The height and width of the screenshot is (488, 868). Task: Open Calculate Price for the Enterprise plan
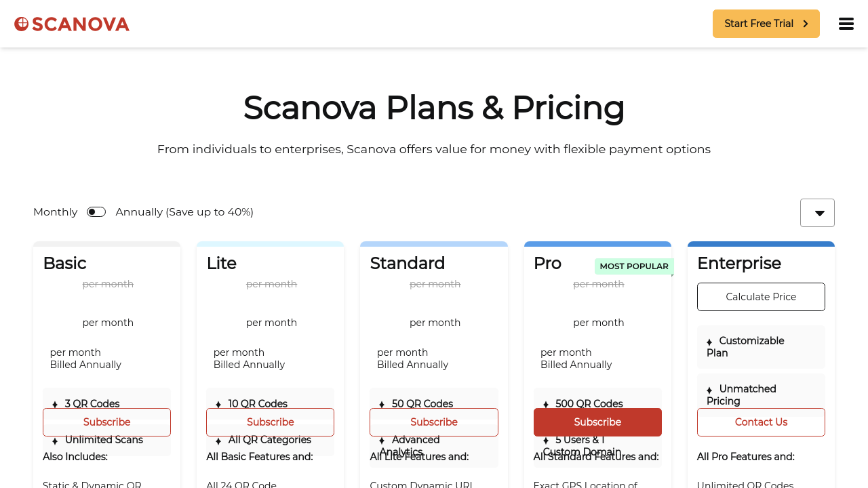tap(761, 297)
